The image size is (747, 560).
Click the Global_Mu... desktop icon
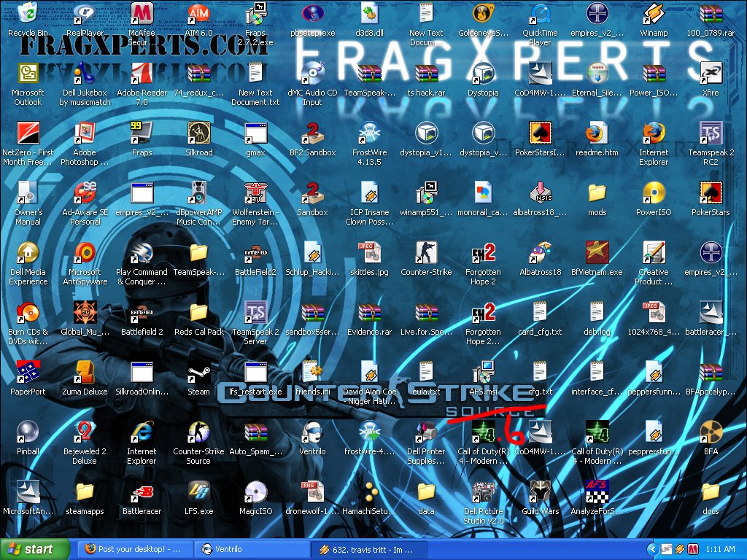pos(85,312)
